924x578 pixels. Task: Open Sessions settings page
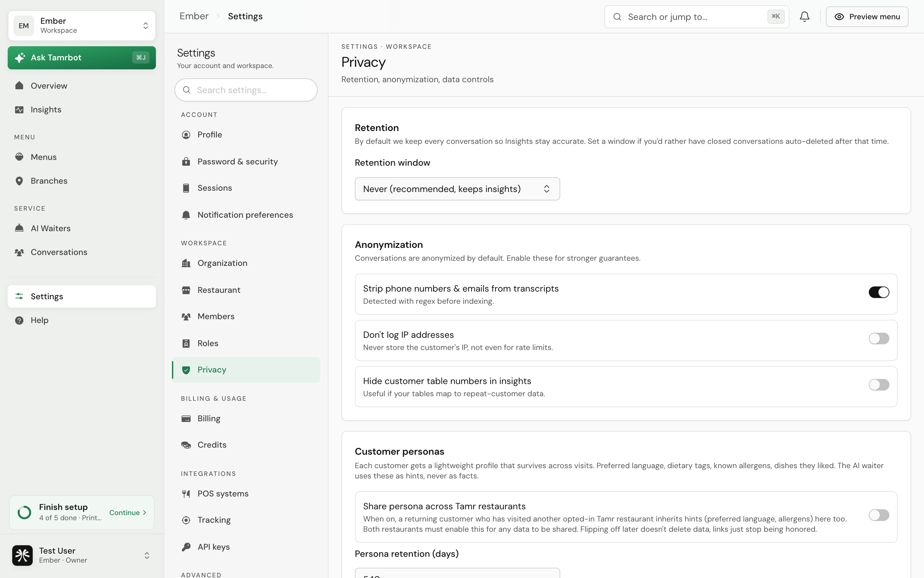point(246,188)
